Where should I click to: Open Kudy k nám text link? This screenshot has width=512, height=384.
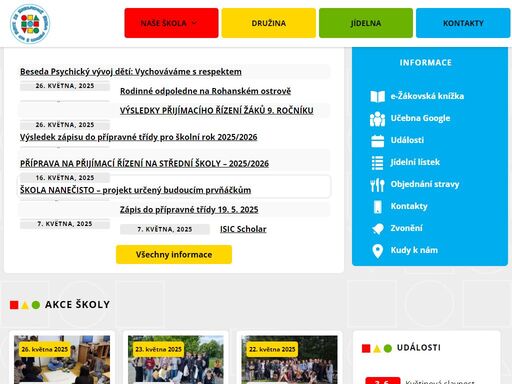click(x=414, y=250)
